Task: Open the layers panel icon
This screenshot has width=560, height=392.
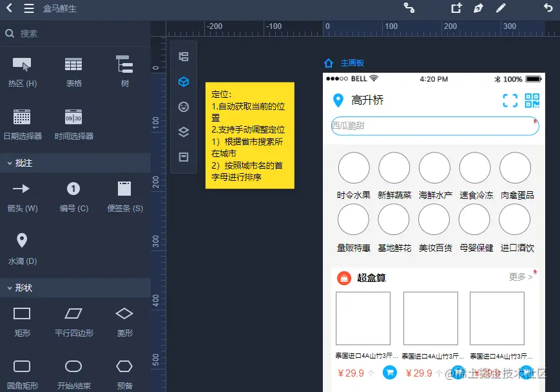Action: click(x=184, y=132)
